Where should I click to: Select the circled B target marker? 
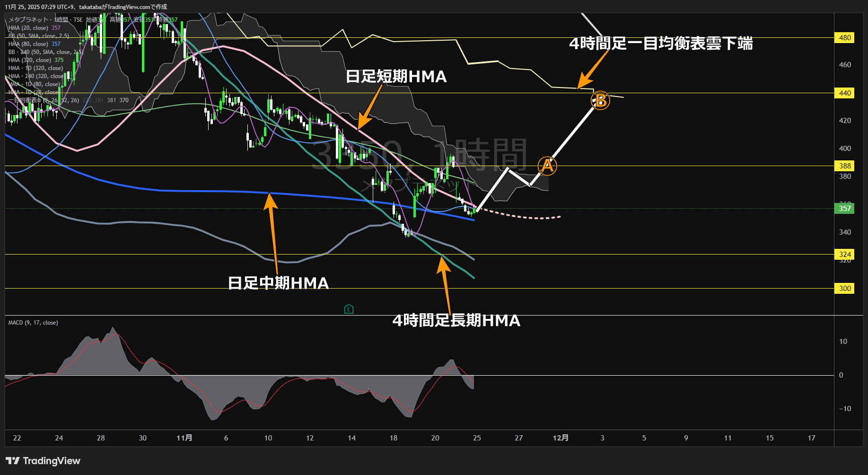[600, 100]
